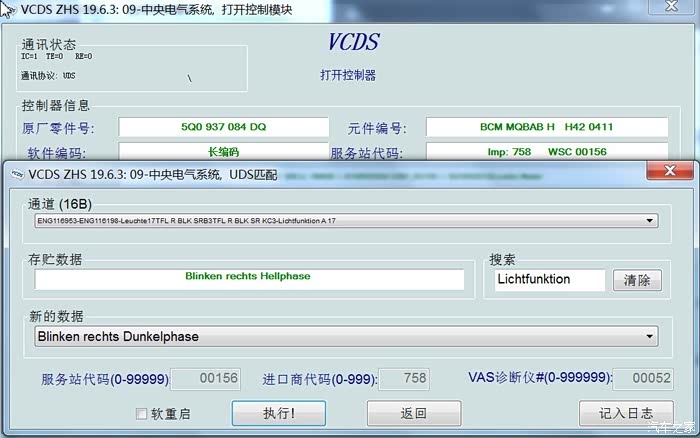Enable the 软重启 checkbox

click(142, 413)
